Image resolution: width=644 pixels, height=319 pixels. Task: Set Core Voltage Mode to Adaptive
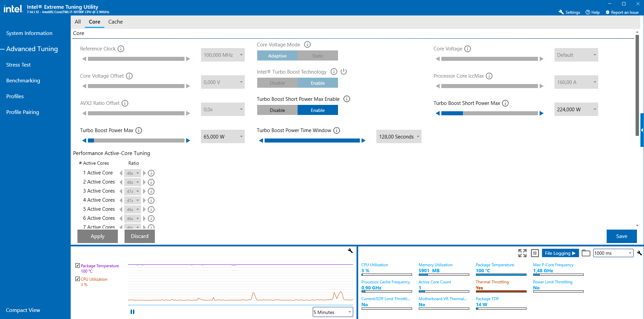click(277, 56)
